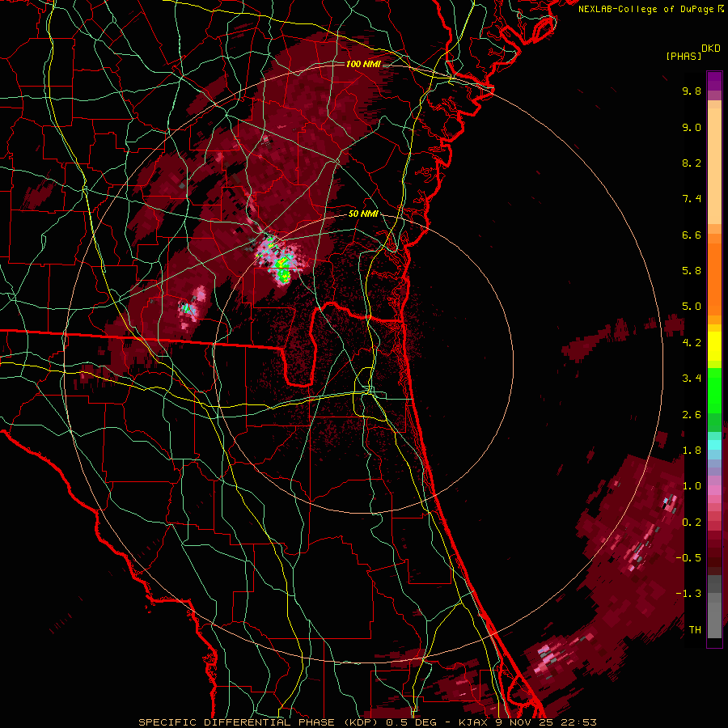This screenshot has width=728, height=728.
Task: Pick the cyan segment of color bar
Action: point(714,444)
